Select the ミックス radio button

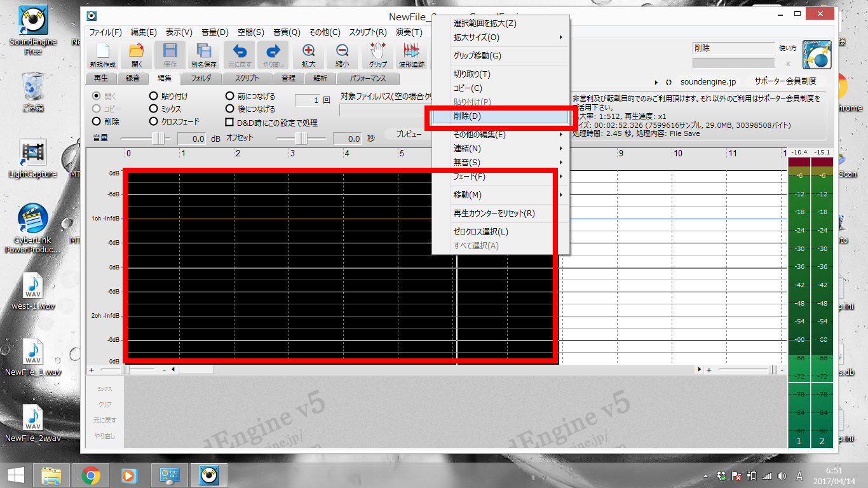tap(154, 109)
